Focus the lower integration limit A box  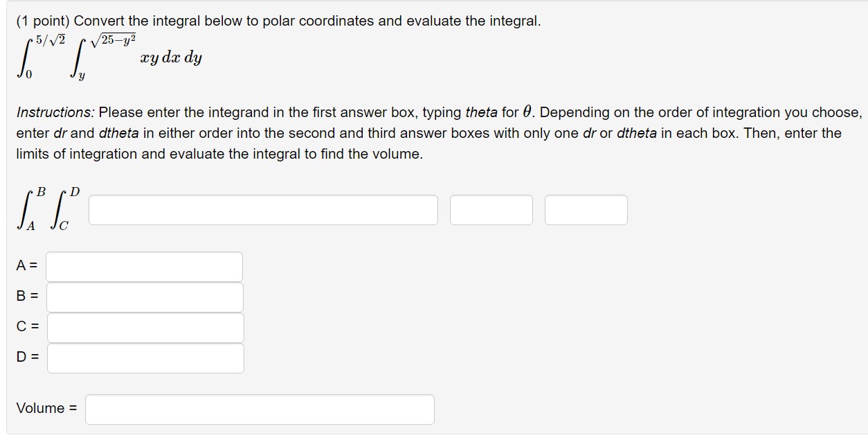(144, 266)
